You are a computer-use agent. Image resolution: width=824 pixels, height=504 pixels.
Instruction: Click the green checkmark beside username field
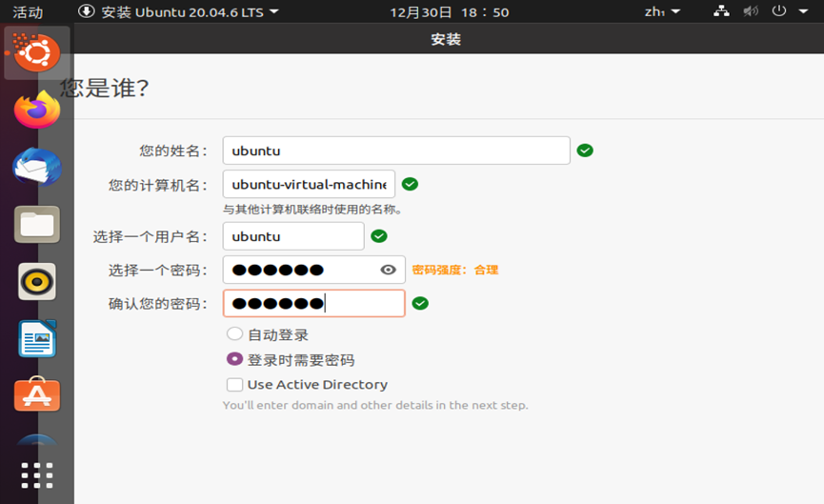379,236
